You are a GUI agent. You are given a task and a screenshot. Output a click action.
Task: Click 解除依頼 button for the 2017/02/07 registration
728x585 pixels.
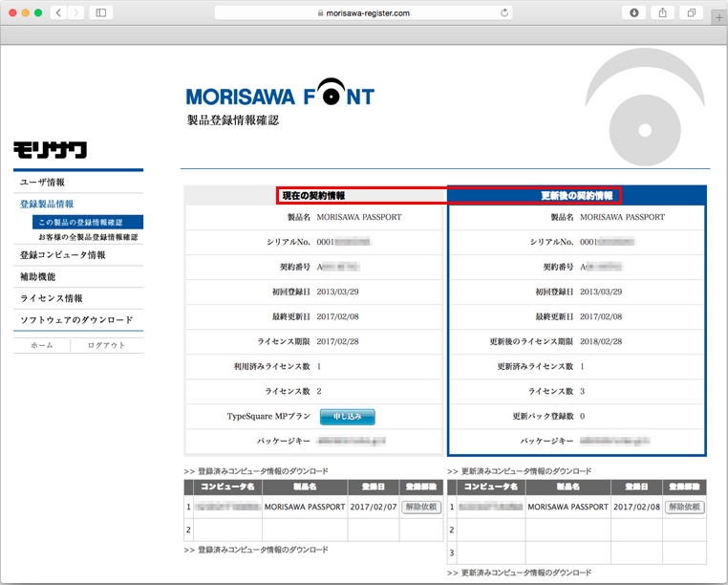[421, 507]
